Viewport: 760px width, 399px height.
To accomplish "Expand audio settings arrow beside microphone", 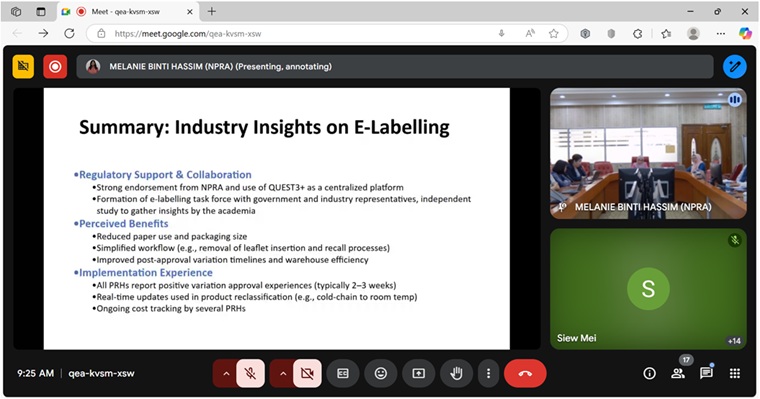I will [x=226, y=373].
